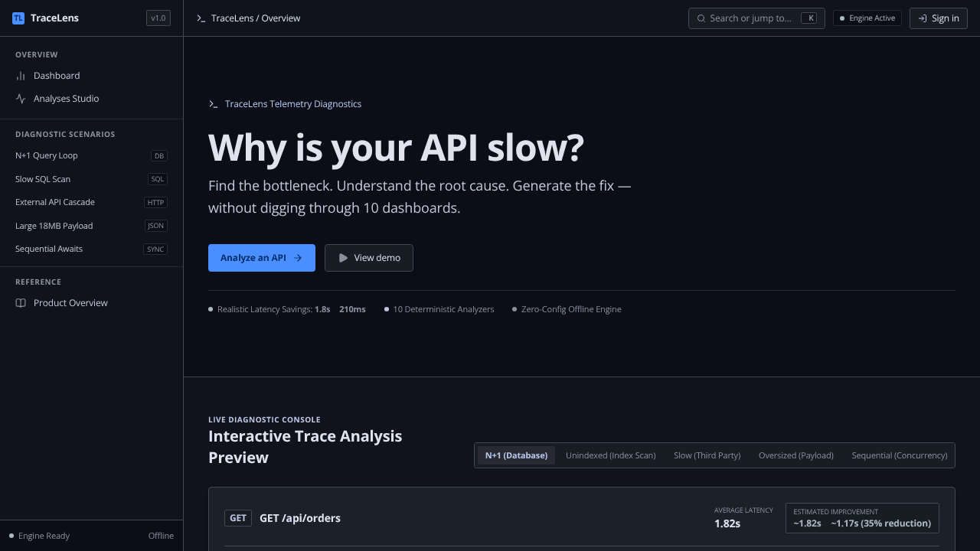Show the Oversized (Payload) tab

[796, 455]
